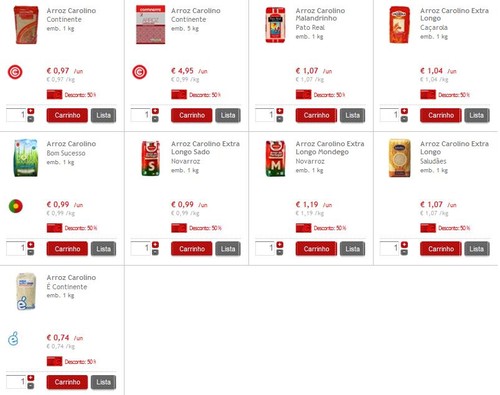This screenshot has height=395, width=500.
Task: Increase quantity of Caçarola rice with plus
Action: (404, 111)
